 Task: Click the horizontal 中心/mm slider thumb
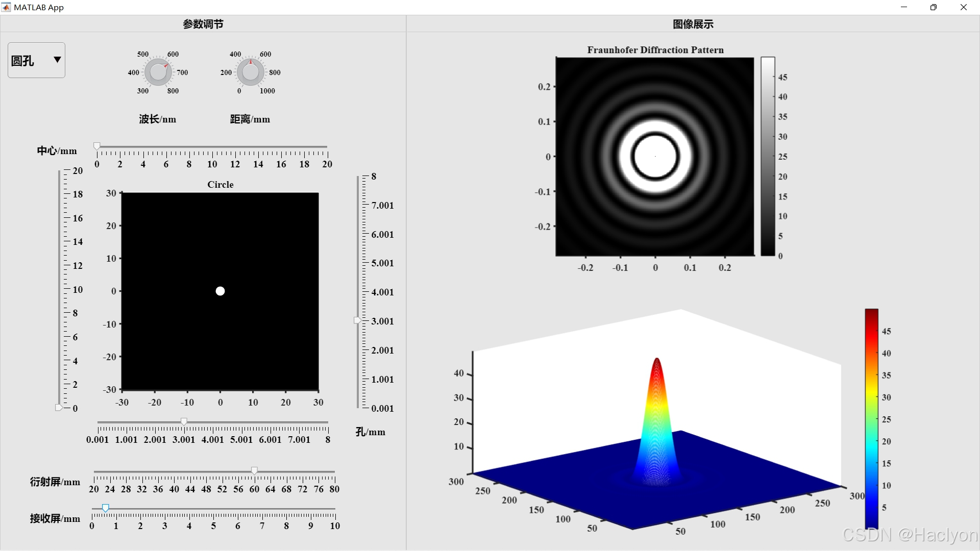[97, 146]
